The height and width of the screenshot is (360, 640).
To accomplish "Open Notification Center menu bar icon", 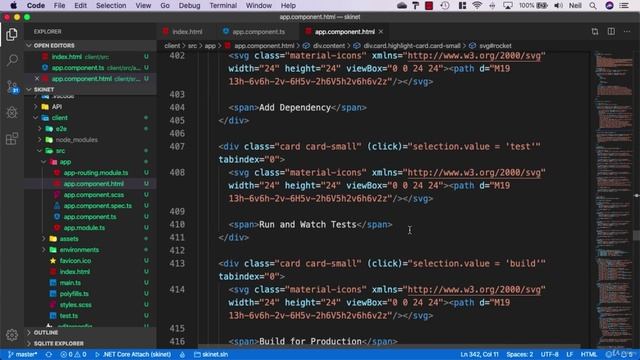I will point(624,5).
